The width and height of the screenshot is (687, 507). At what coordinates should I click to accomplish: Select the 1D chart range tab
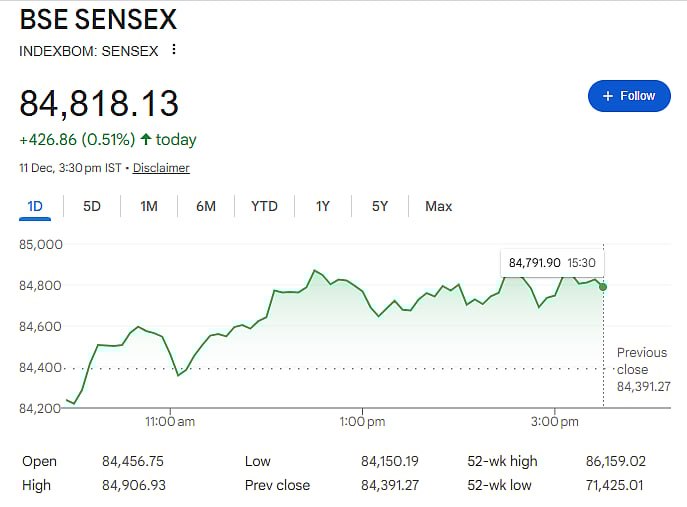[x=35, y=206]
